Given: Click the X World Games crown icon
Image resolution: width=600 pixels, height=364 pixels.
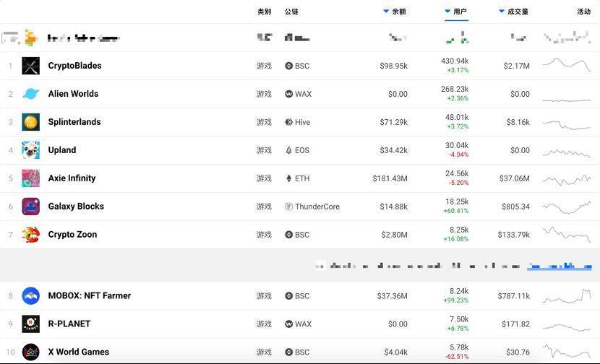Looking at the screenshot, I should [x=30, y=352].
